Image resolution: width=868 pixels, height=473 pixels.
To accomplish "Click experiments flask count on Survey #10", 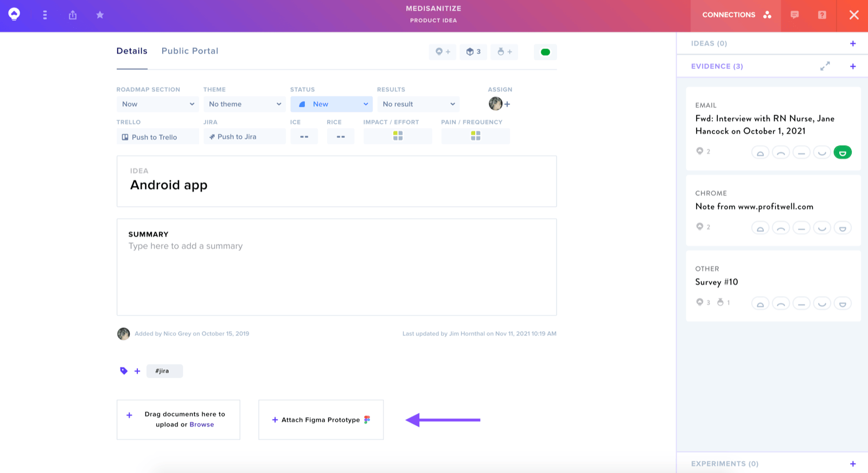I will pos(724,302).
